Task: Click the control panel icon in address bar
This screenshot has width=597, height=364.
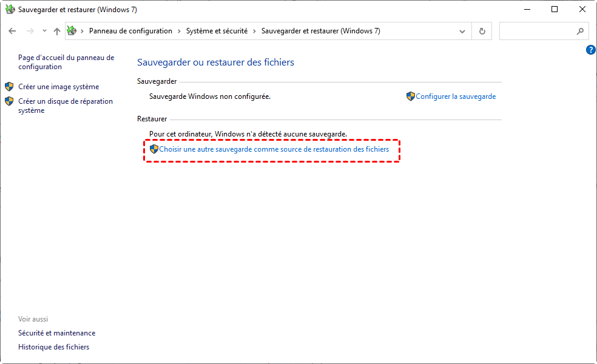Action: [72, 31]
